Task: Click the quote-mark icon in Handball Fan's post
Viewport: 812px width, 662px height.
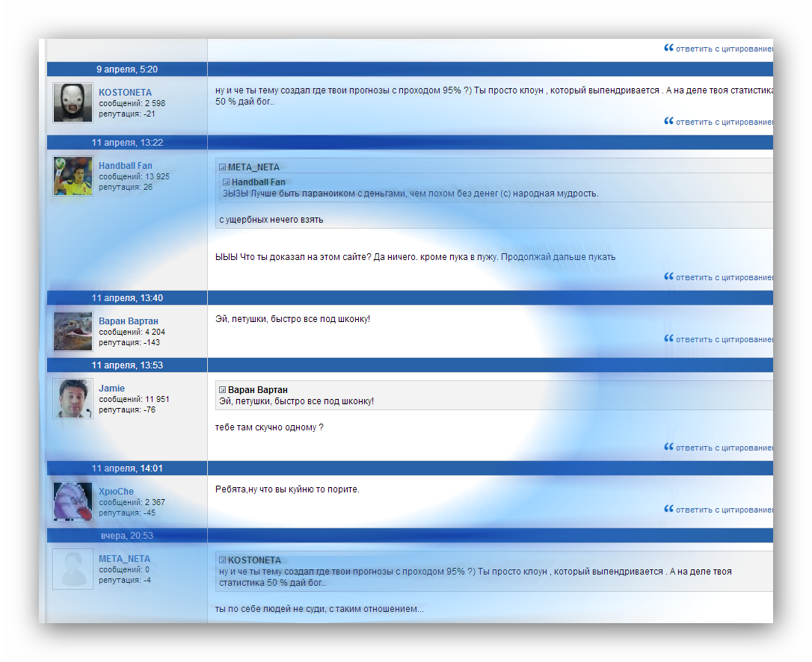Action: 668,276
